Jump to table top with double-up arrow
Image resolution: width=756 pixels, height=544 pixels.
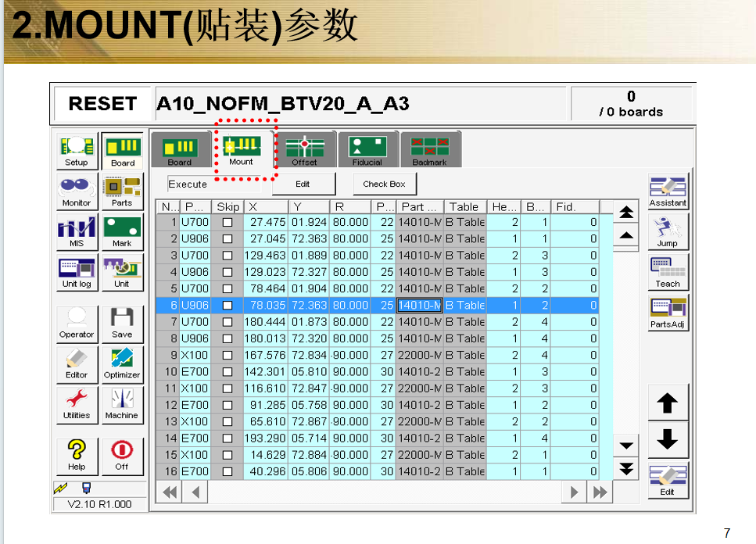tap(626, 212)
